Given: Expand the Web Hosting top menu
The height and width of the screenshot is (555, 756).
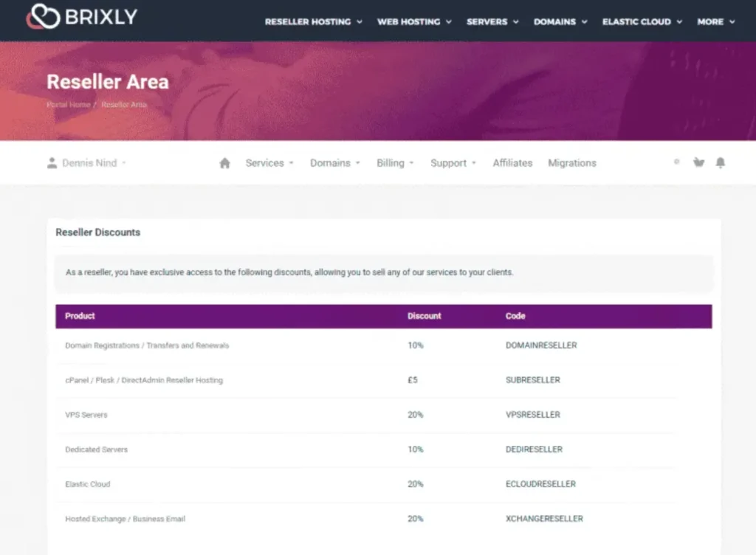Looking at the screenshot, I should [414, 21].
